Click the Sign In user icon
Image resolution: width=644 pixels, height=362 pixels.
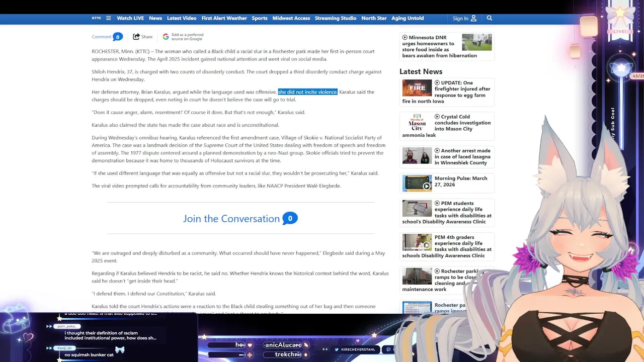473,18
